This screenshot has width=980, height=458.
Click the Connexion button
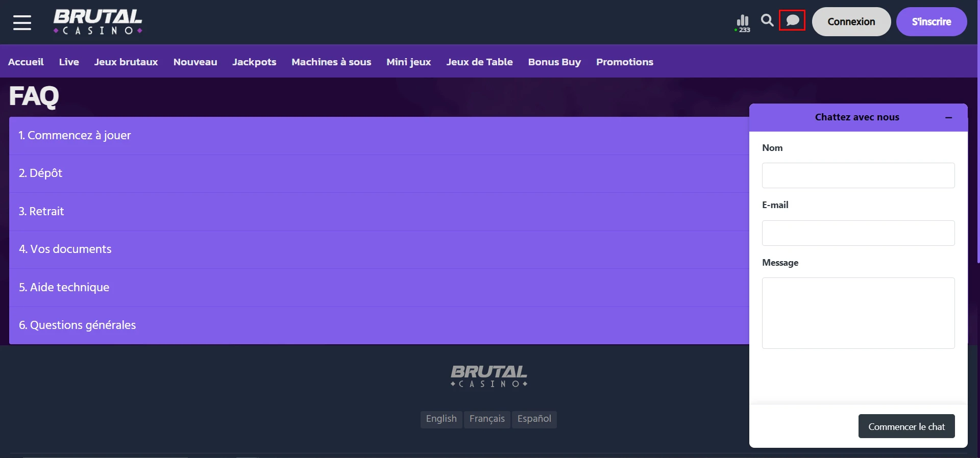point(851,22)
